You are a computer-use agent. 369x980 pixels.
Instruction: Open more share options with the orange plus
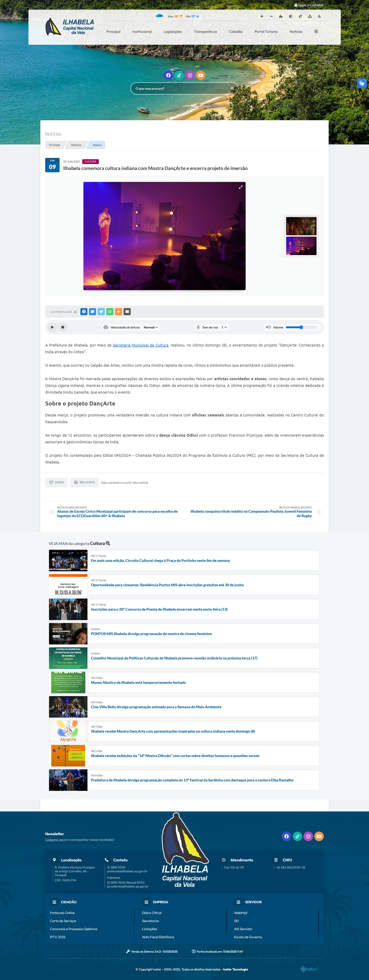click(x=118, y=311)
